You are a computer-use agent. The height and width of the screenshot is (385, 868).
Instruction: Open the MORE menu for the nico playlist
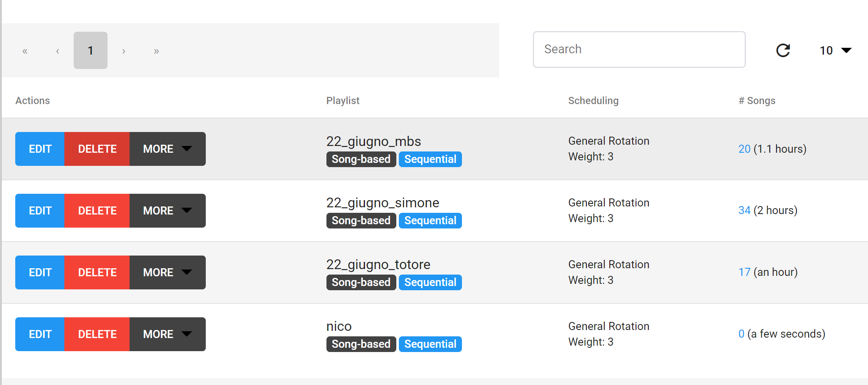tap(167, 334)
